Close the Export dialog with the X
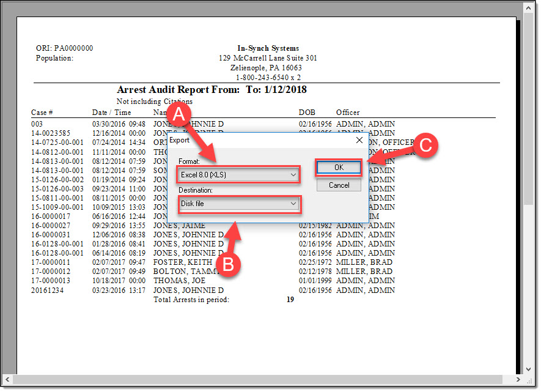Screen dimensions: 541x392 click(359, 140)
